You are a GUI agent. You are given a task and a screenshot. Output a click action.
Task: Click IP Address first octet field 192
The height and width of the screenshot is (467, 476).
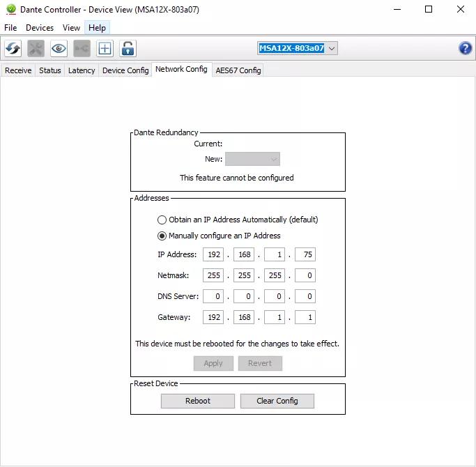(x=213, y=254)
